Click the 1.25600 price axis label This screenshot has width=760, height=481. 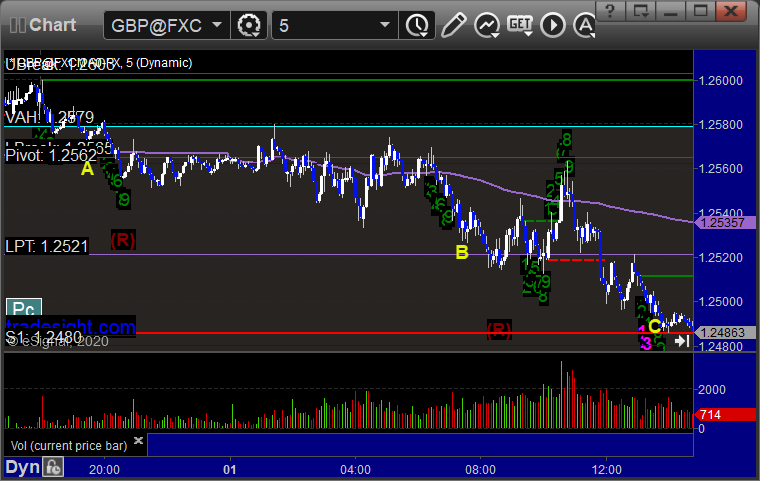point(720,169)
